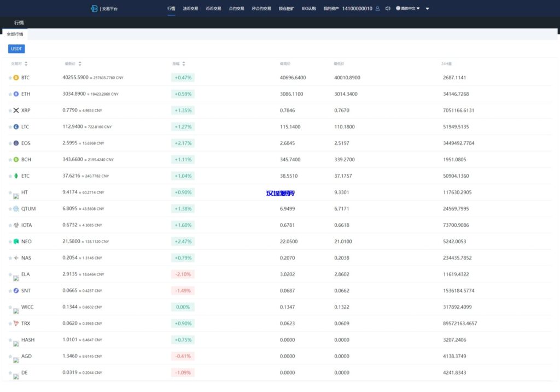Star the EOS trading pair
The width and height of the screenshot is (560, 392).
pyautogui.click(x=10, y=143)
